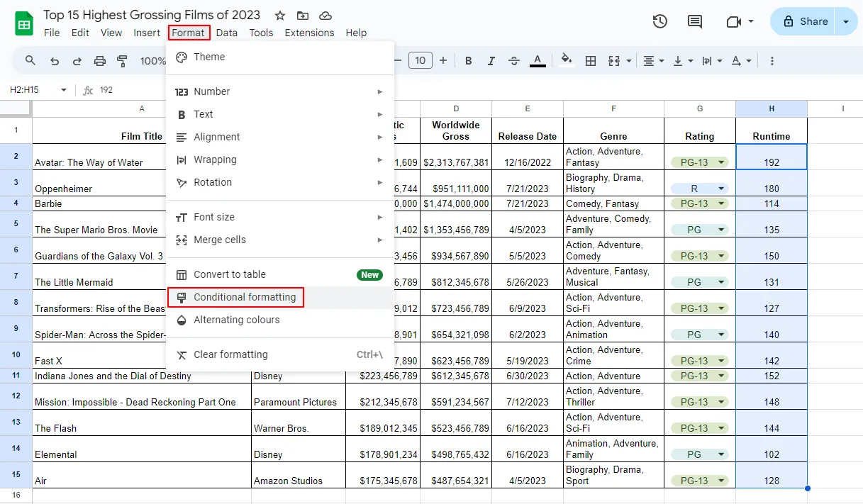Expand the name box dropdown arrow

coord(63,90)
